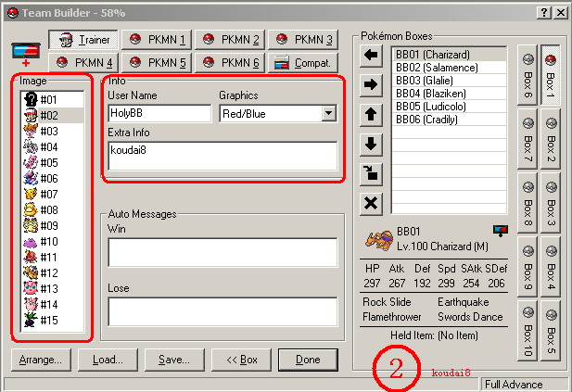The image size is (572, 392).
Task: Click the Done button
Action: [308, 360]
